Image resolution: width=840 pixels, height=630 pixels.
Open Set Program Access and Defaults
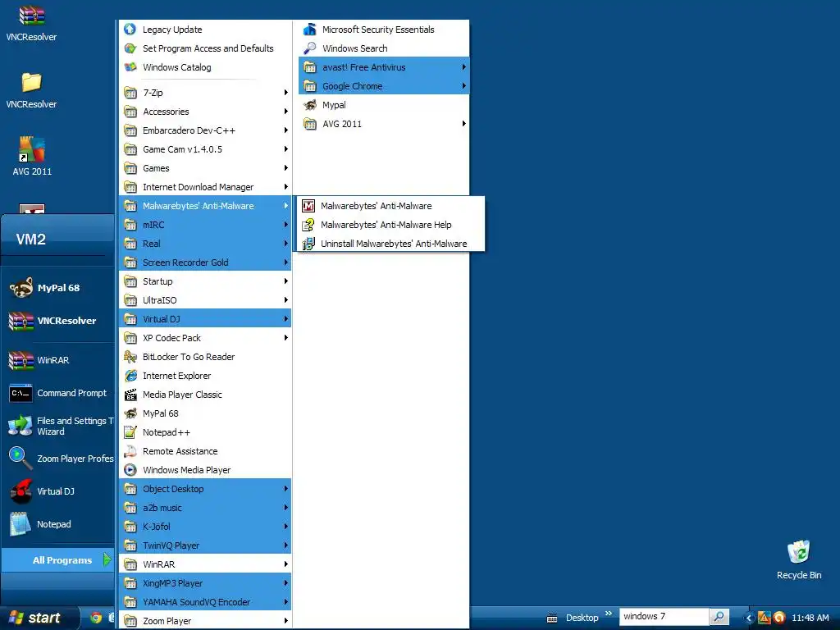[x=204, y=48]
